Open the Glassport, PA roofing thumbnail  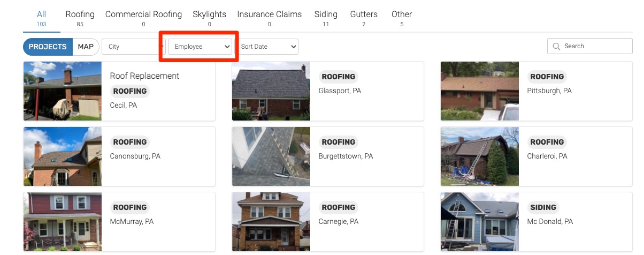click(271, 91)
